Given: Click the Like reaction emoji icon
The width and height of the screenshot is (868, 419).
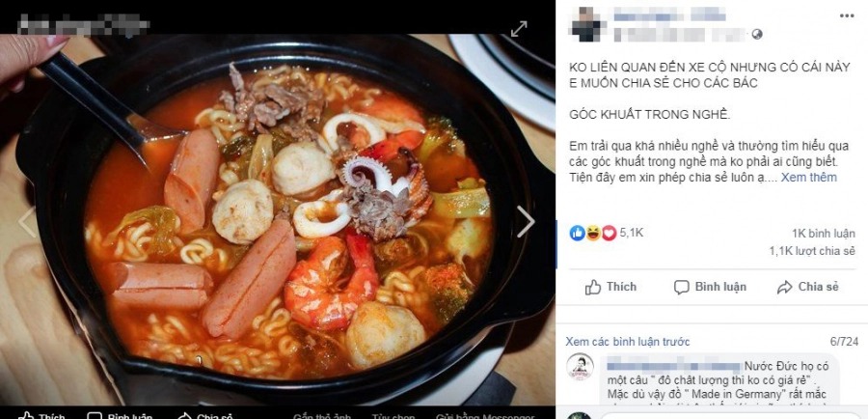Looking at the screenshot, I should click(x=578, y=234).
